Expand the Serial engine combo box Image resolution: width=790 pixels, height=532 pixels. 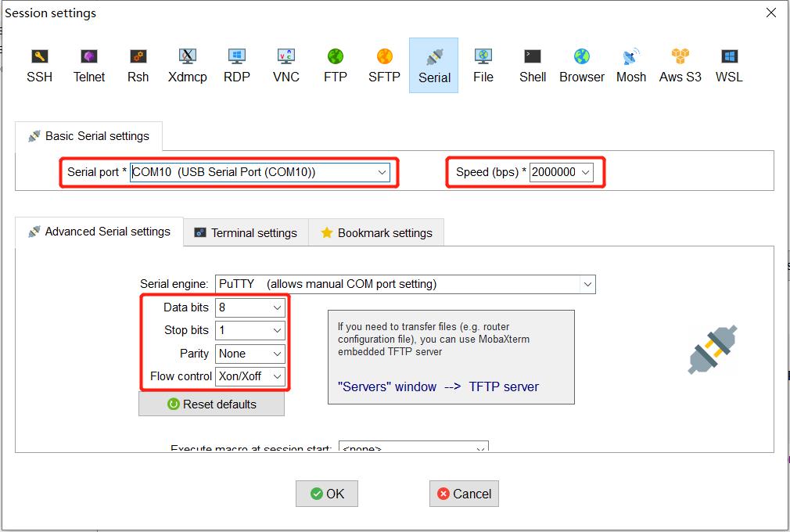pyautogui.click(x=587, y=284)
